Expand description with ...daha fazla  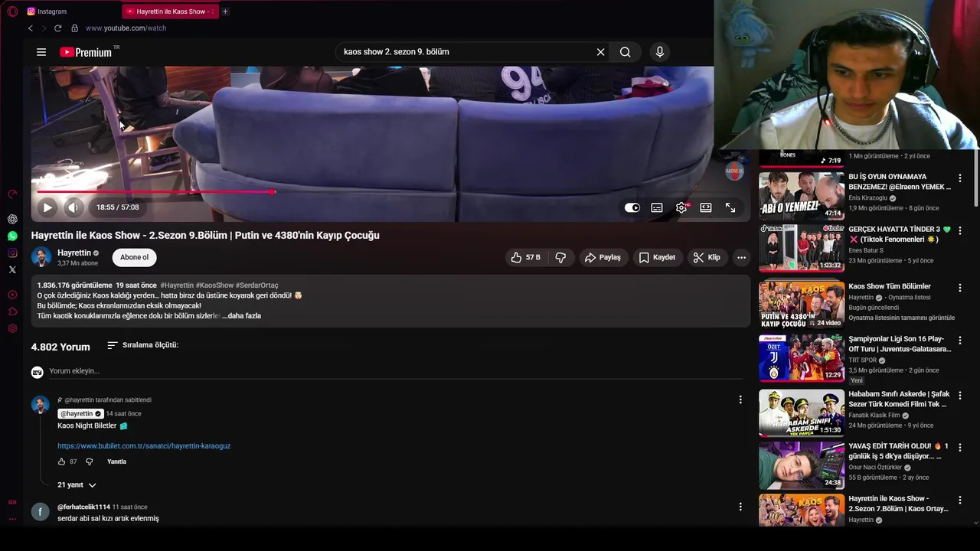coord(241,316)
